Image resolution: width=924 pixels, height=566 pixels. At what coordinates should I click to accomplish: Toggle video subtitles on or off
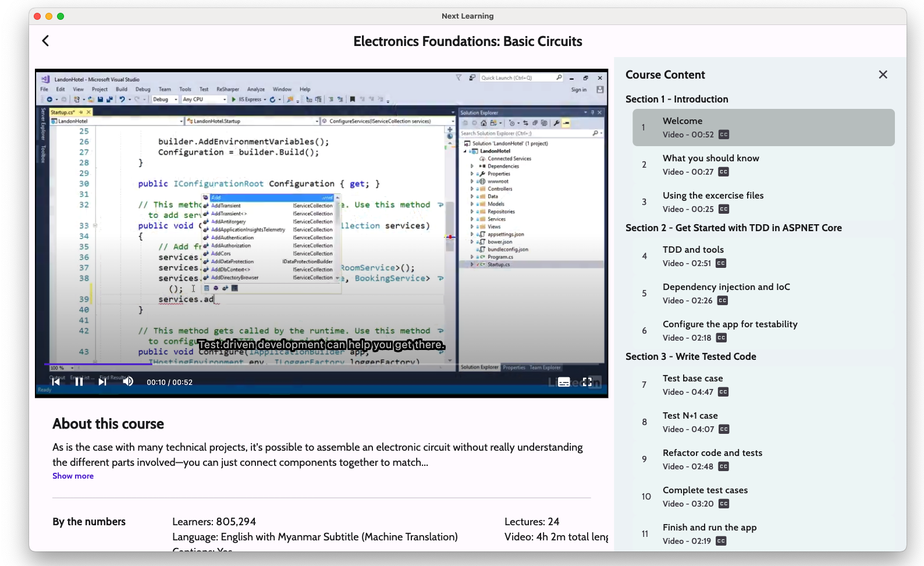point(563,382)
